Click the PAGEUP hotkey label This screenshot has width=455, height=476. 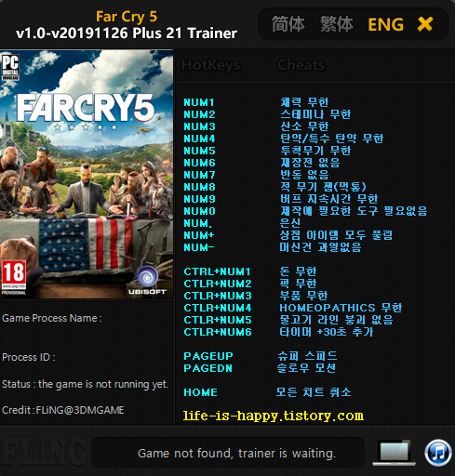click(x=208, y=356)
